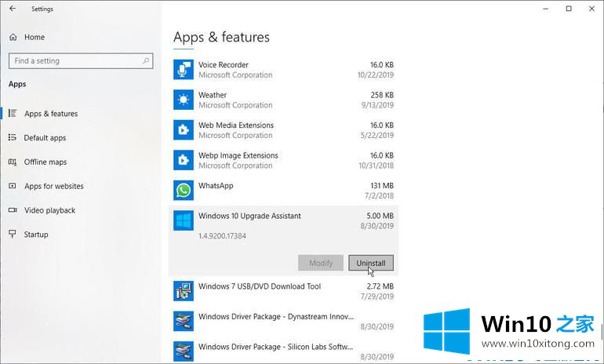This screenshot has height=364, width=604.
Task: Click the Webp Image Extensions icon
Action: pyautogui.click(x=184, y=160)
